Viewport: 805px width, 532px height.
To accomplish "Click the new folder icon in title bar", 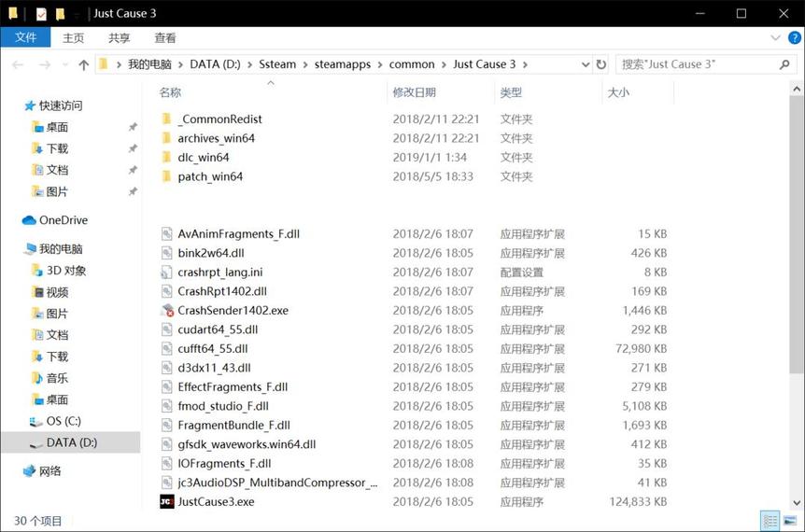I will [60, 14].
